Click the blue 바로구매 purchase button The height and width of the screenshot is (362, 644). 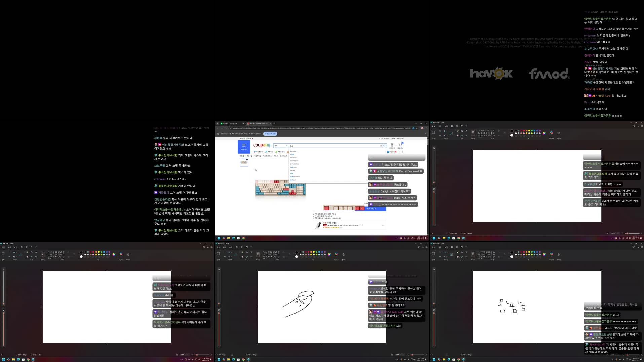(x=371, y=209)
